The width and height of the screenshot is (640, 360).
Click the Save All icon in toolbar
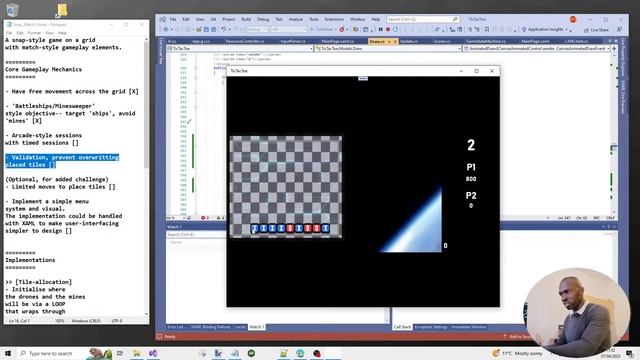pos(213,29)
